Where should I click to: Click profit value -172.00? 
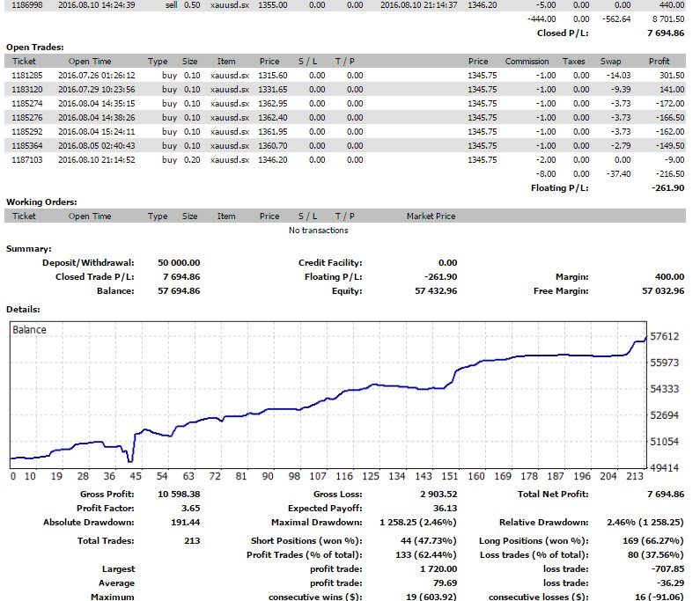pos(670,104)
